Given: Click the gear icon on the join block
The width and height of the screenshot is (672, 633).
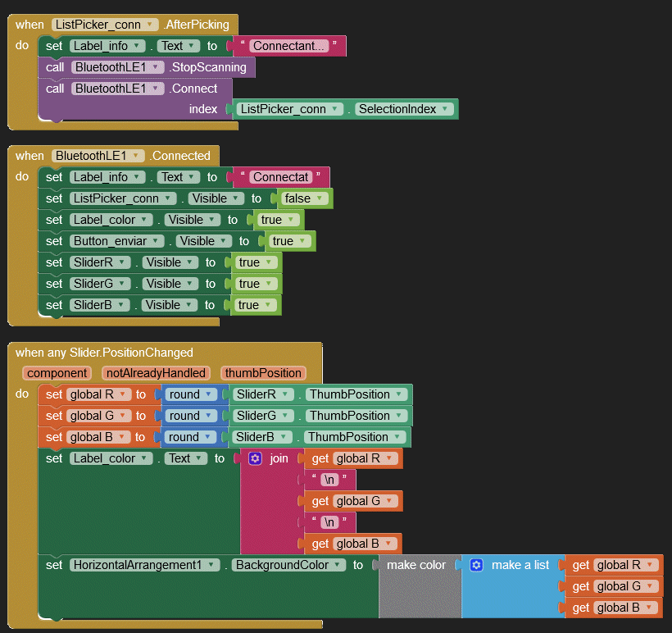Looking at the screenshot, I should point(255,458).
